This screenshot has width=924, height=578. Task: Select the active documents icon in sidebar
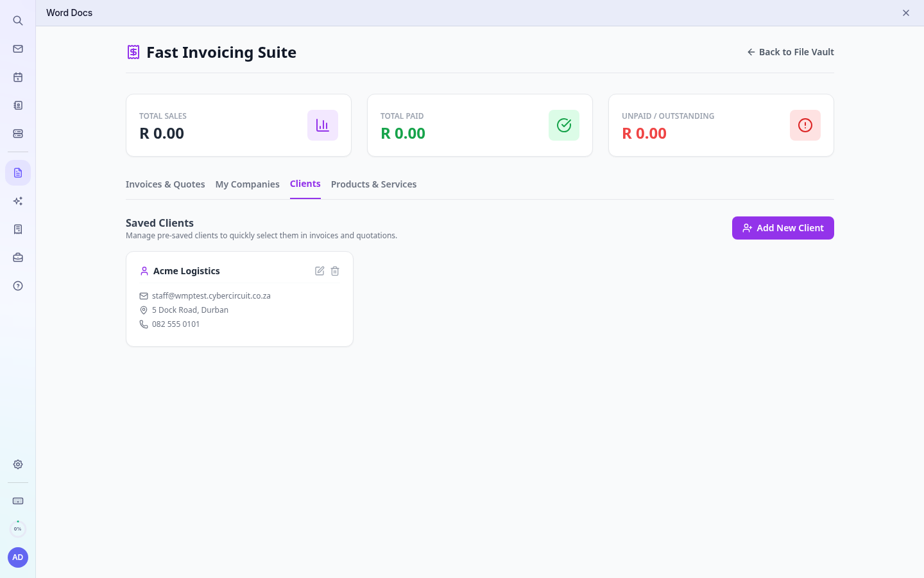tap(18, 173)
